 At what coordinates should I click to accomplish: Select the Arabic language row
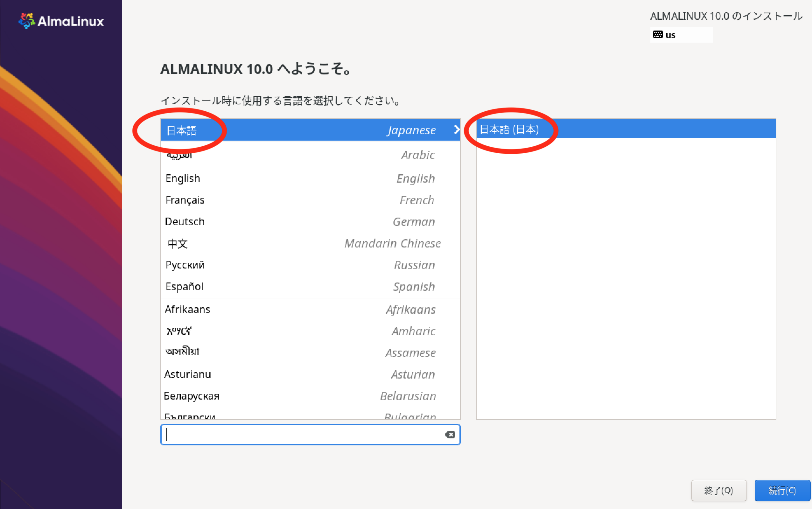point(310,155)
